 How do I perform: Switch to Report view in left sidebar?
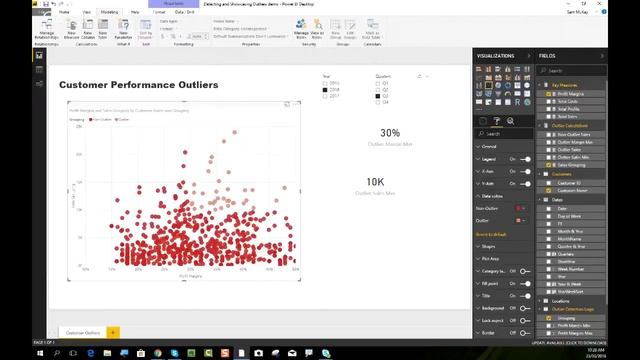click(x=39, y=55)
